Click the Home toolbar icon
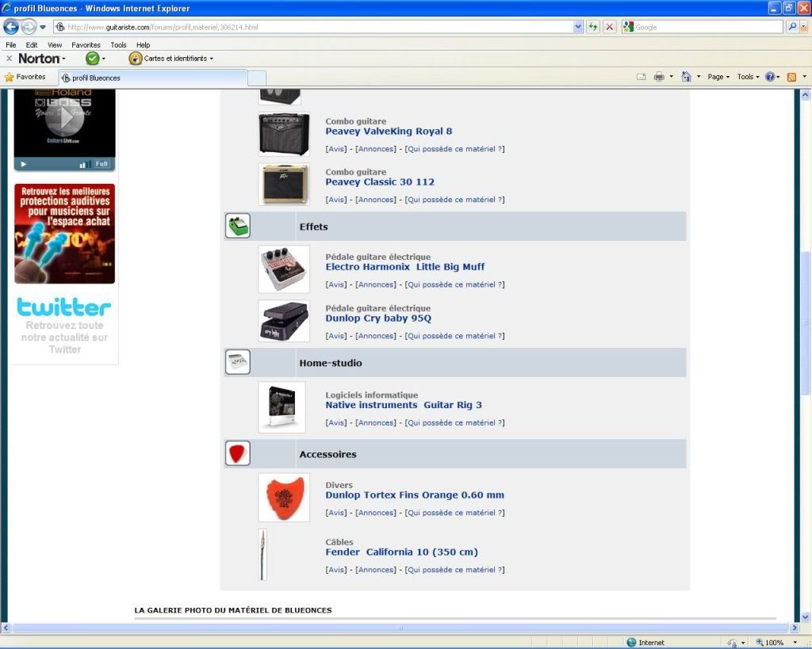Image resolution: width=812 pixels, height=649 pixels. [686, 77]
